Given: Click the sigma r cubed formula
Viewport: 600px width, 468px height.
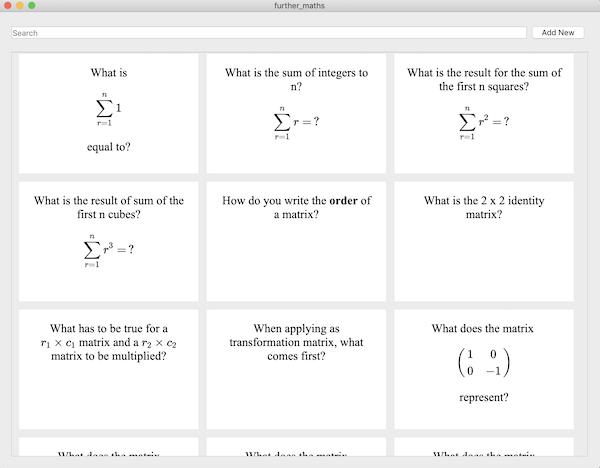Looking at the screenshot, I should click(x=108, y=250).
